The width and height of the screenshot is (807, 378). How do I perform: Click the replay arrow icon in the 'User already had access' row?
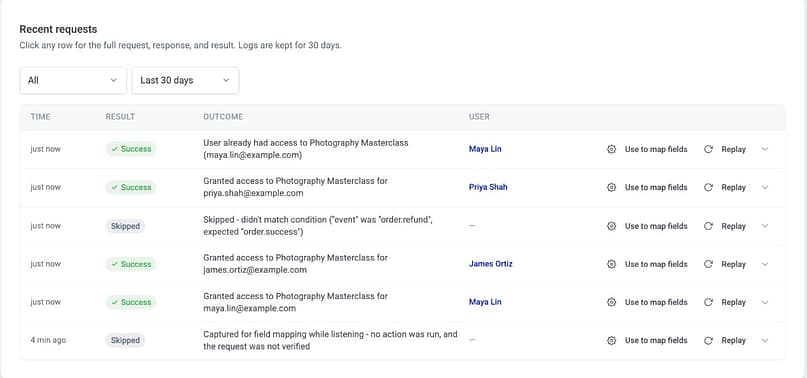point(708,149)
